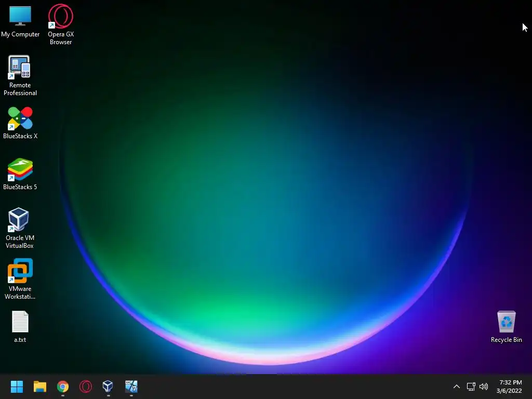
Task: Select the Recycle Bin icon
Action: pos(506,326)
